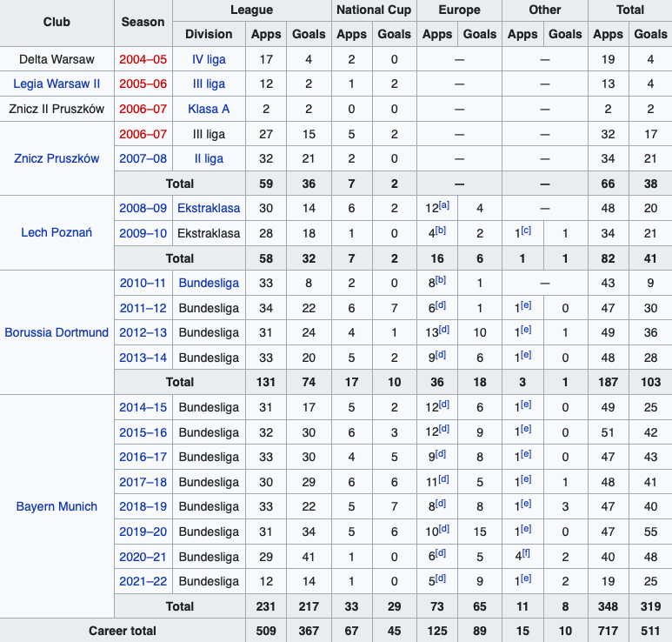
Task: Click footnote [c] in the 2009–10 Other apps
Action: [526, 231]
